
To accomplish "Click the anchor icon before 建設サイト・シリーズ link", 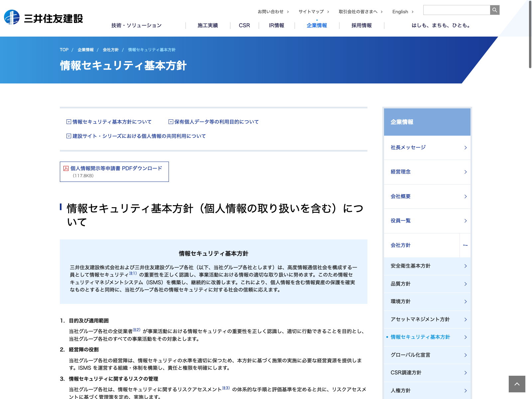I will 69,136.
